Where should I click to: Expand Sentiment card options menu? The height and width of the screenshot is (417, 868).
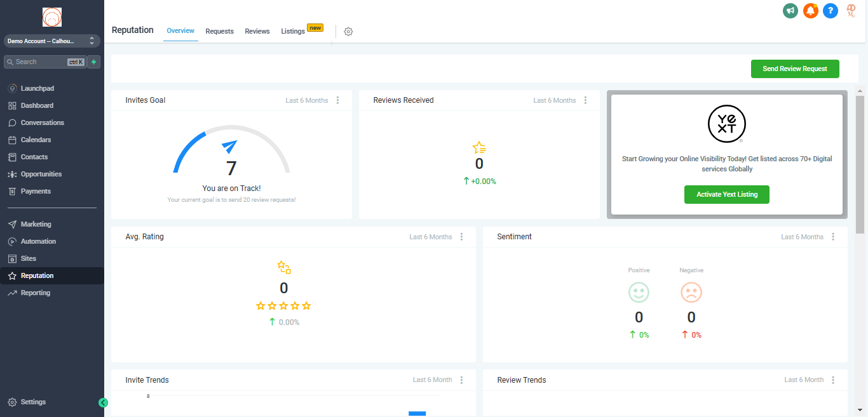click(833, 237)
